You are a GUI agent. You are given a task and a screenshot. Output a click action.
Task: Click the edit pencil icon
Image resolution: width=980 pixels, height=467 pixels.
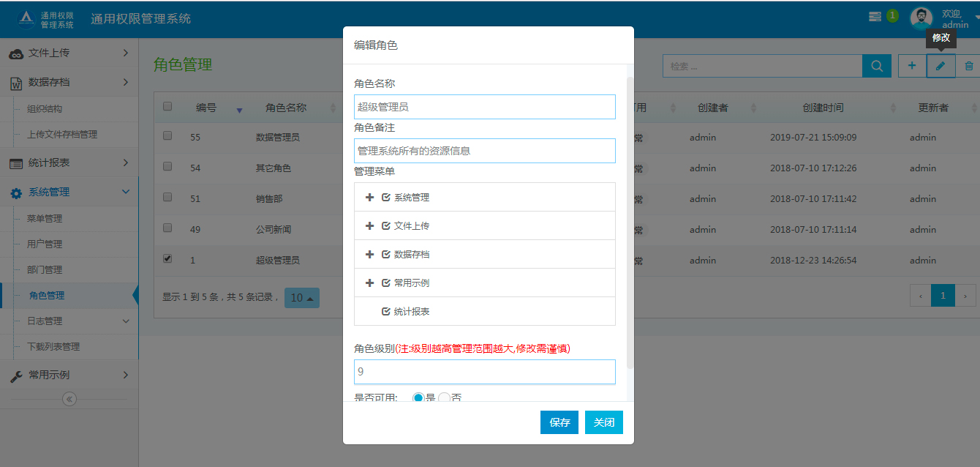(x=941, y=66)
